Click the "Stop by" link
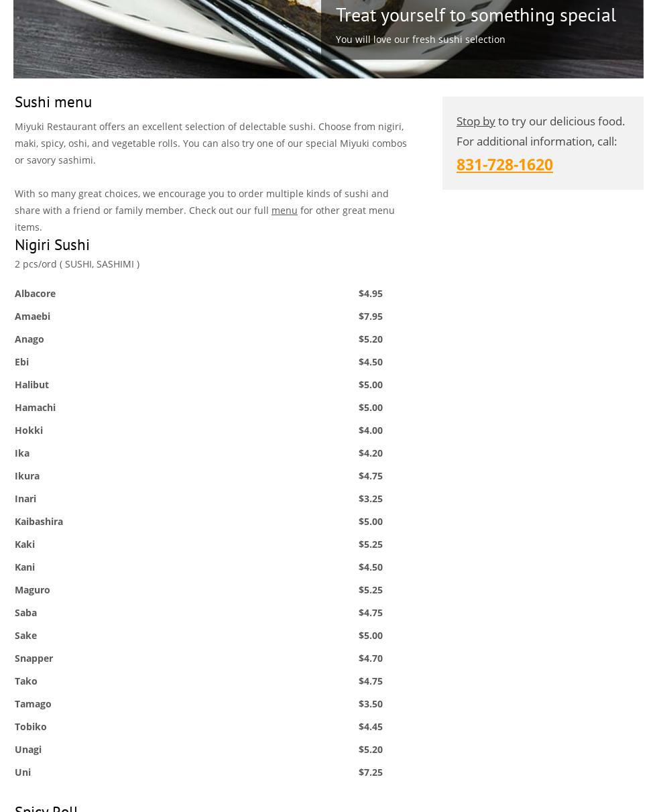 tap(475, 121)
